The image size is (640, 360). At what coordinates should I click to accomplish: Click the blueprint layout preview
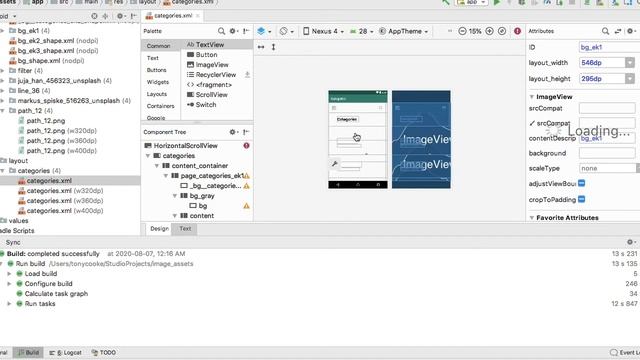421,140
